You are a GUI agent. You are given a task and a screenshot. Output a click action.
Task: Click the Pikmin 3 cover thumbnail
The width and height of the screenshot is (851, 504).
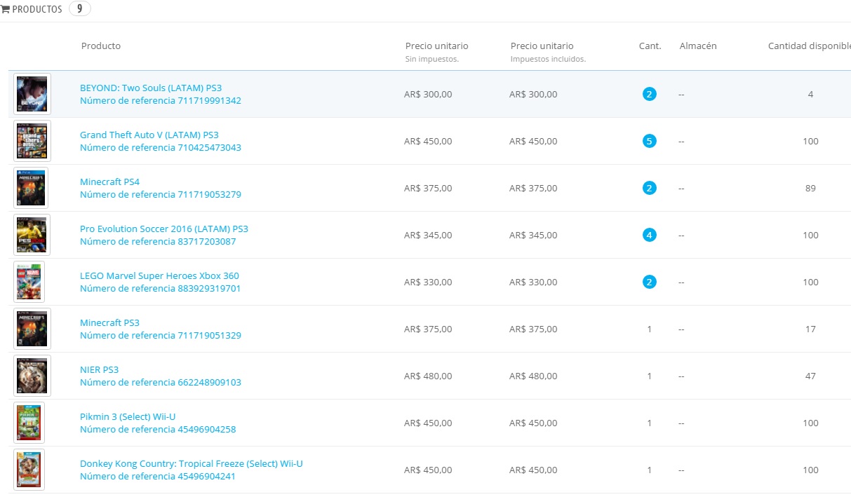point(29,423)
